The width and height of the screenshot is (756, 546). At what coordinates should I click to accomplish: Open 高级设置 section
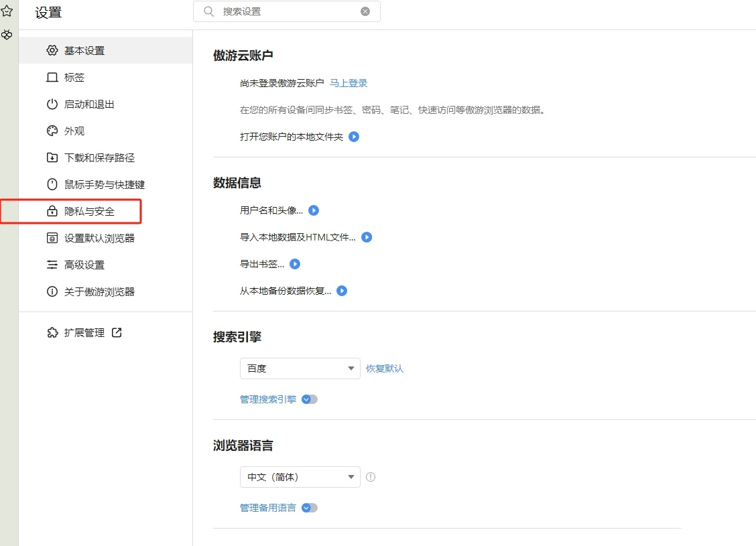[x=106, y=265]
